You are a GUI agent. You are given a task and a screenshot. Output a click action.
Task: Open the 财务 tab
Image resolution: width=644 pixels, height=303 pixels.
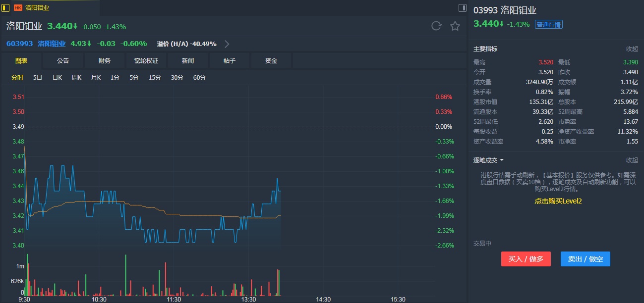105,60
